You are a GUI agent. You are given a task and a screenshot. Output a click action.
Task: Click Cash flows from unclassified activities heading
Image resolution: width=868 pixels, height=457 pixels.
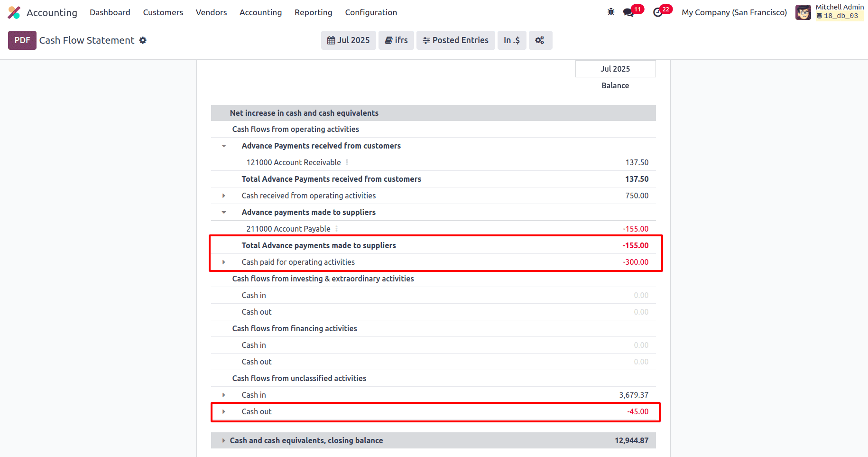pos(299,378)
